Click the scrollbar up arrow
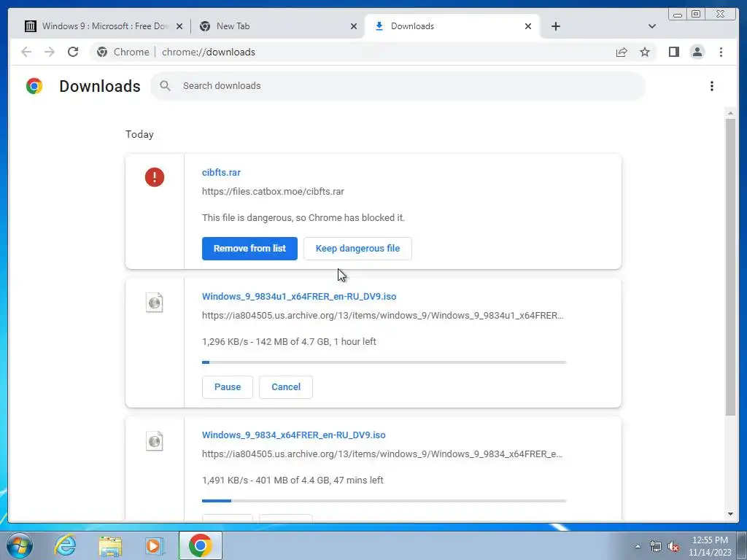The image size is (747, 560). [730, 113]
